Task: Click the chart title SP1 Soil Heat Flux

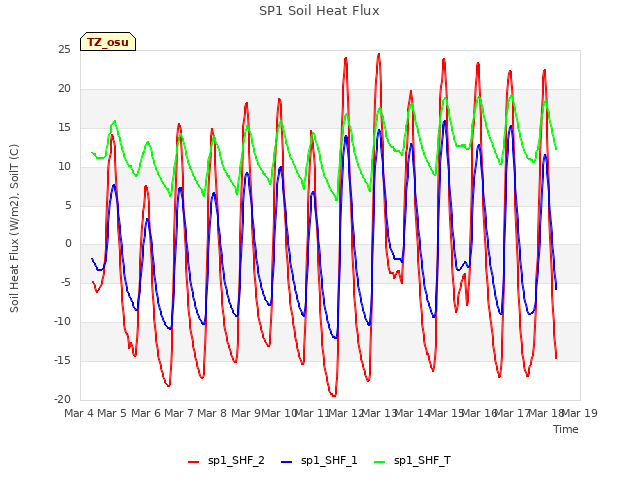Action: (x=319, y=11)
